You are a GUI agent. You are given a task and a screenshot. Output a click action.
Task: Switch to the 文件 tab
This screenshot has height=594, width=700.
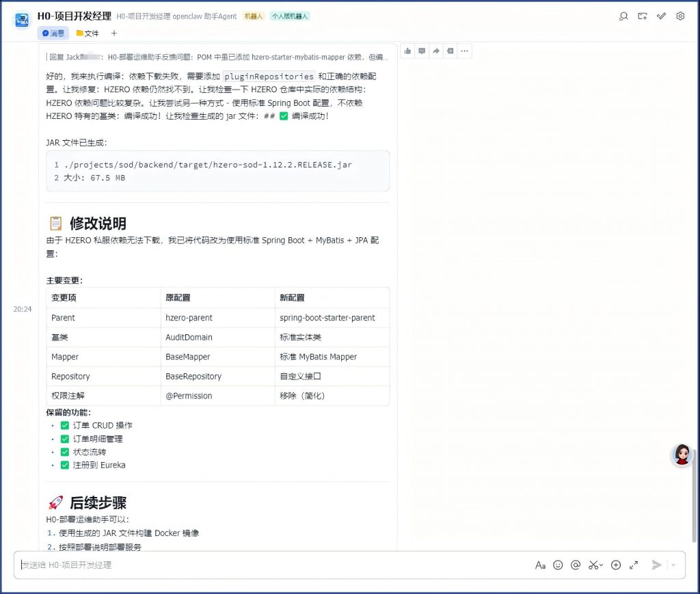pyautogui.click(x=87, y=33)
